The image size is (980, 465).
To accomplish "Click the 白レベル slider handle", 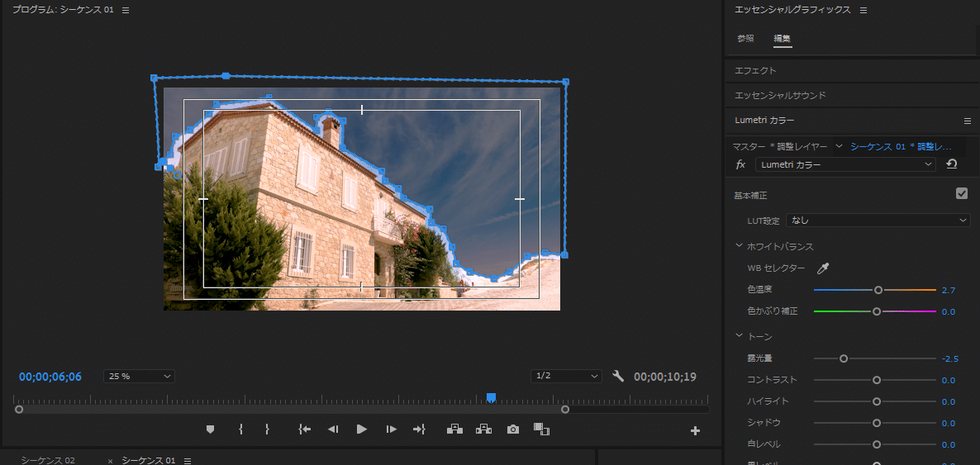I will coord(876,444).
